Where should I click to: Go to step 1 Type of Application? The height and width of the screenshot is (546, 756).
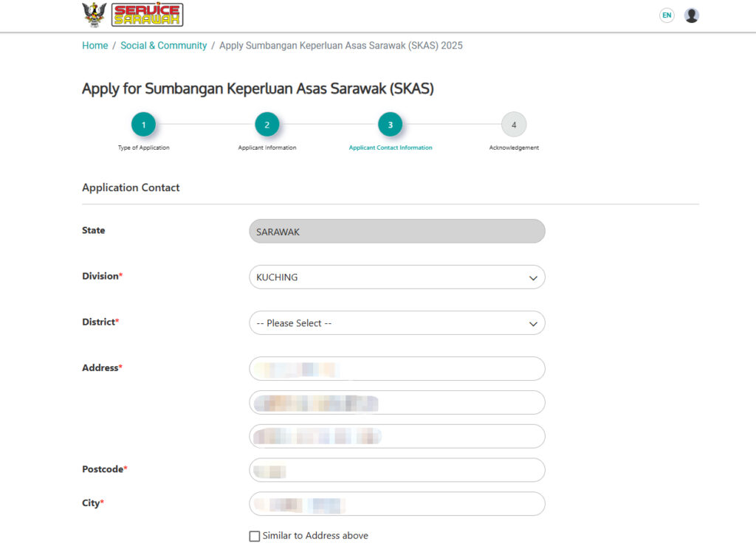(144, 125)
